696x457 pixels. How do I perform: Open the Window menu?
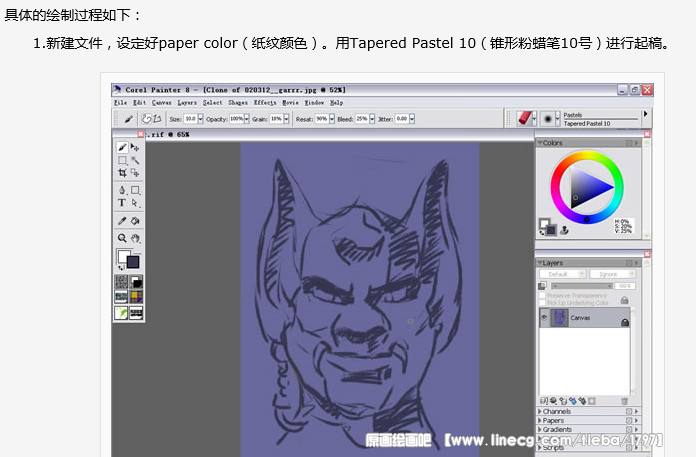tap(314, 102)
